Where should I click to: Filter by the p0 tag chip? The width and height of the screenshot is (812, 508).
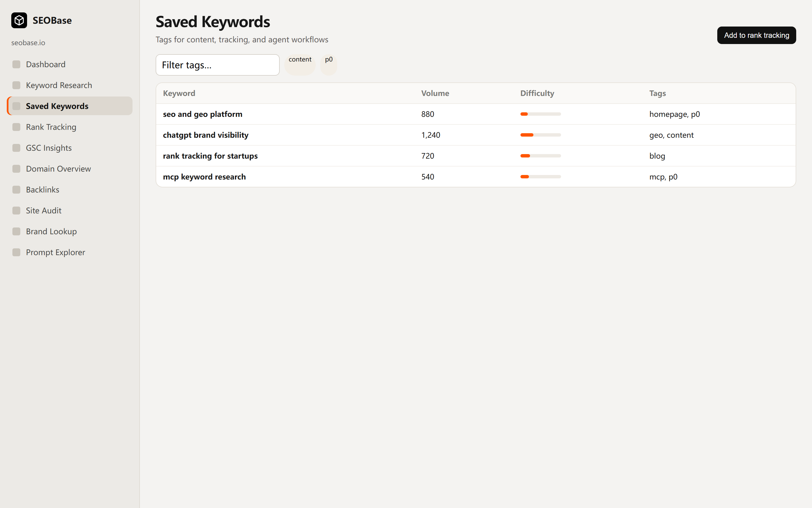tap(328, 65)
